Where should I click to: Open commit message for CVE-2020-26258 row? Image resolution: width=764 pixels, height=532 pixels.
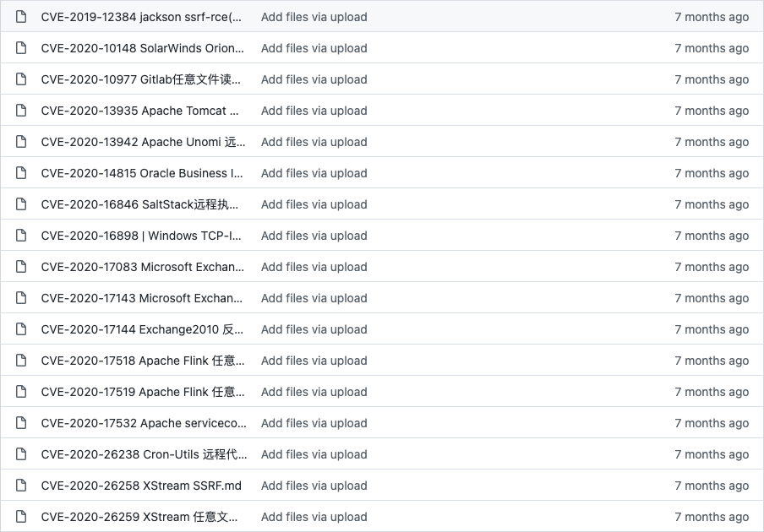314,486
